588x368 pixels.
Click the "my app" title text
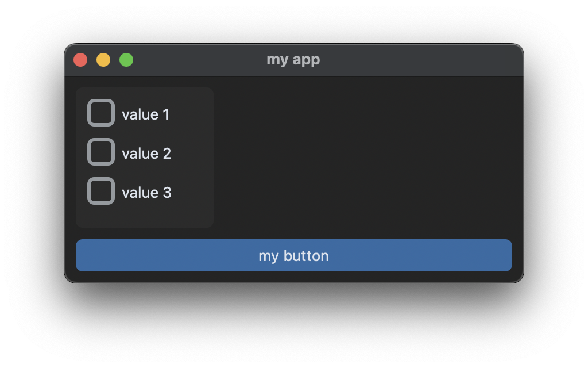point(294,59)
